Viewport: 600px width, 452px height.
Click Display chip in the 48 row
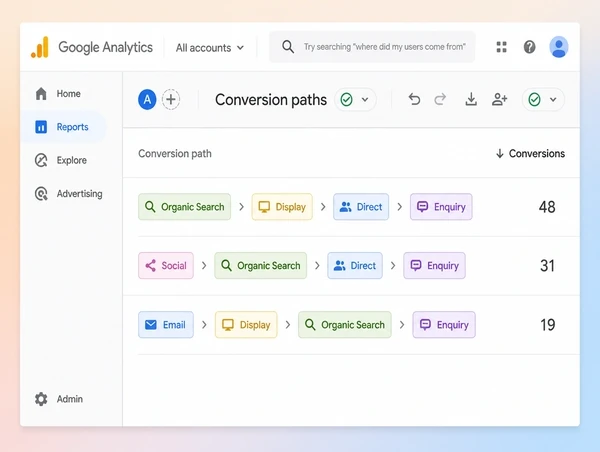[282, 207]
